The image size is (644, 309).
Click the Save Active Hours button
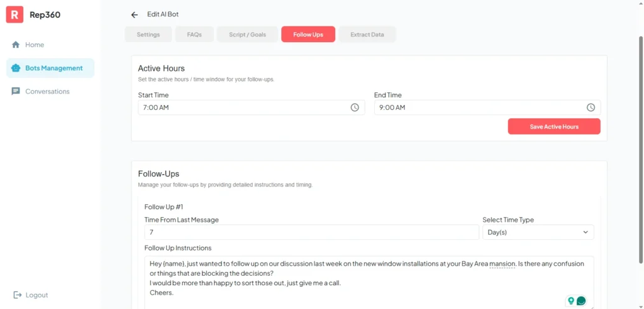click(x=553, y=126)
